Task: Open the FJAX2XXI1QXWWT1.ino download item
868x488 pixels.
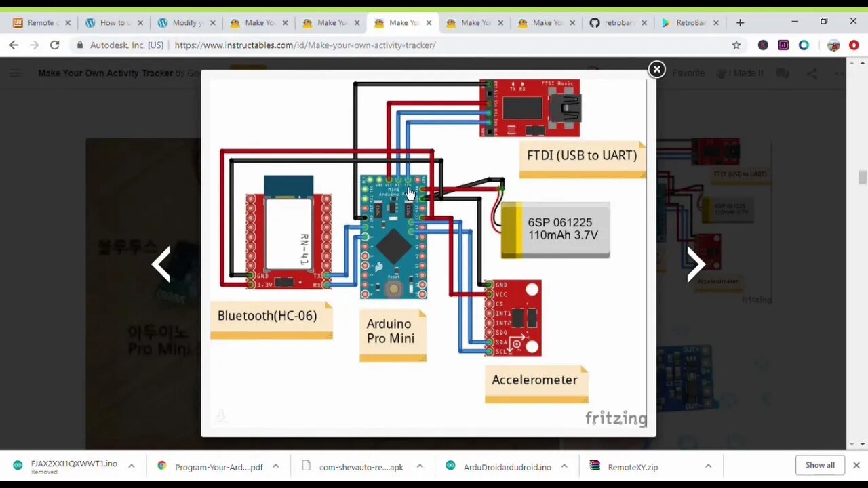Action: [x=66, y=466]
